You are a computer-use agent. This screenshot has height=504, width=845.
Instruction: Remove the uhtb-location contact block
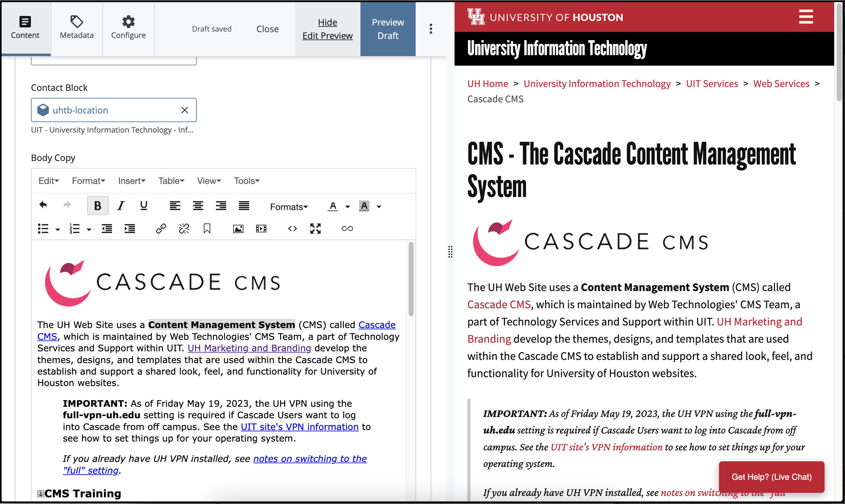tap(184, 110)
